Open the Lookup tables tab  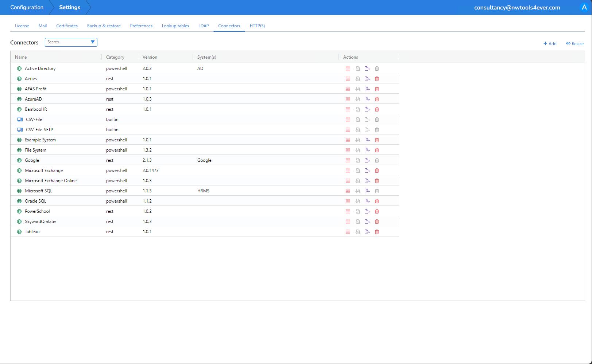coord(175,26)
